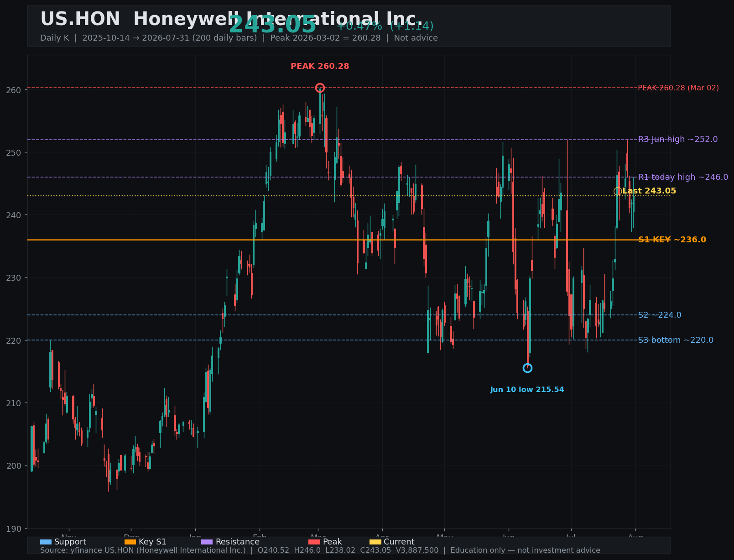Click the blue Support legend swatch
This screenshot has height=560, width=734.
46,542
